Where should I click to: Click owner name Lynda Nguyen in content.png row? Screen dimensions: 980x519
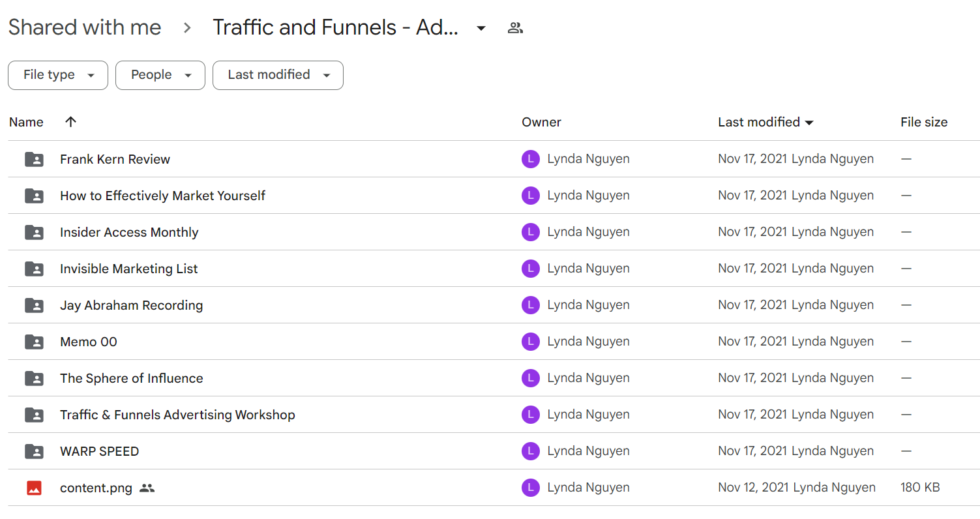tap(588, 488)
